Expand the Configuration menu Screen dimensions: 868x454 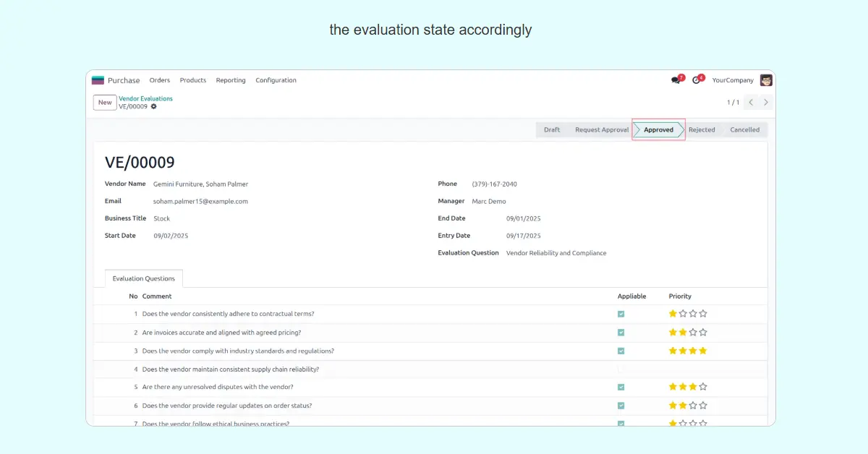click(x=276, y=80)
